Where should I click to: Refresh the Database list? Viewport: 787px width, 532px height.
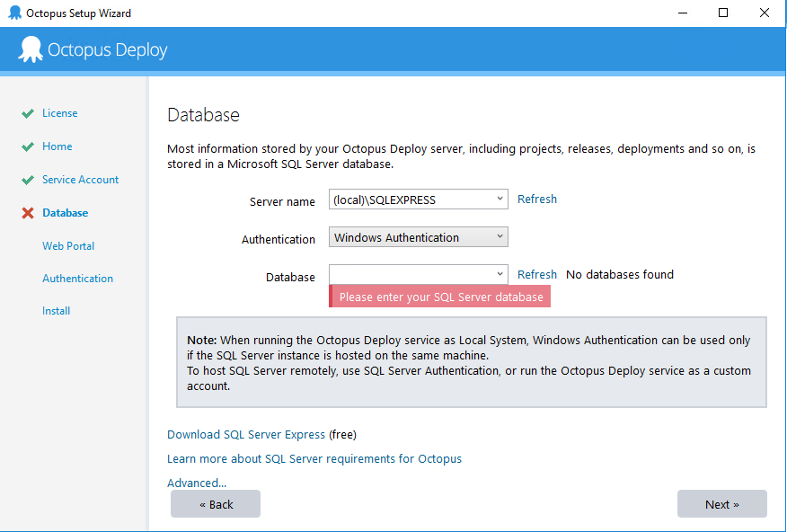click(536, 274)
